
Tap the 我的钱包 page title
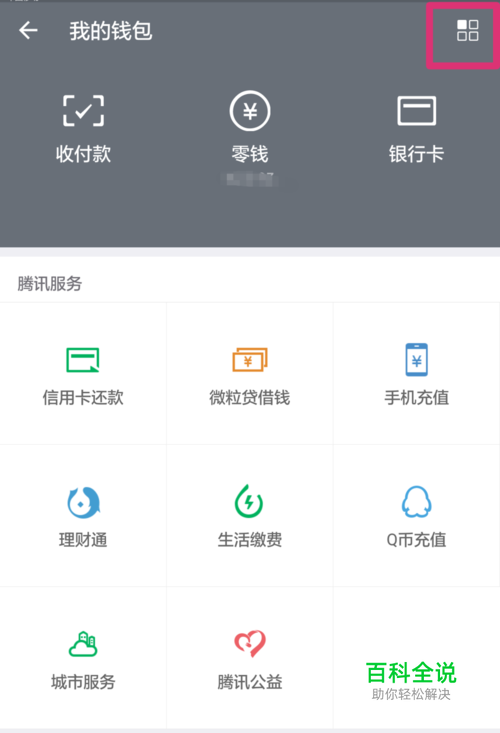click(x=111, y=31)
